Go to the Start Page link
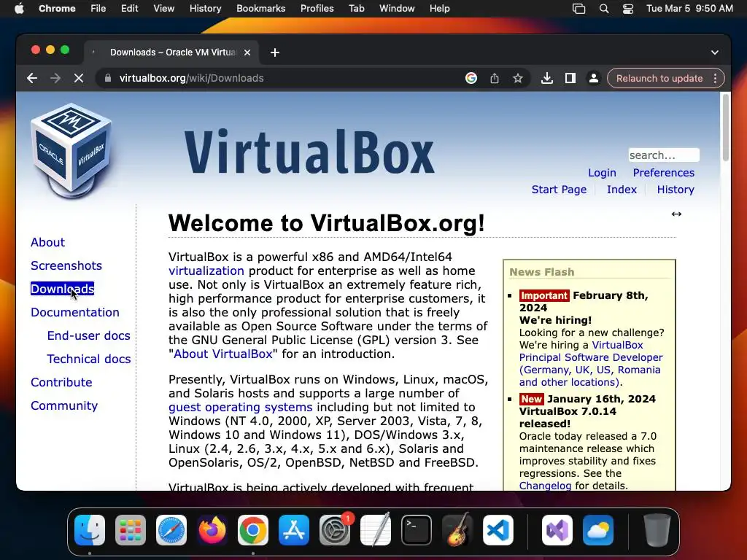Screen dimensions: 747x560 (x=560, y=190)
